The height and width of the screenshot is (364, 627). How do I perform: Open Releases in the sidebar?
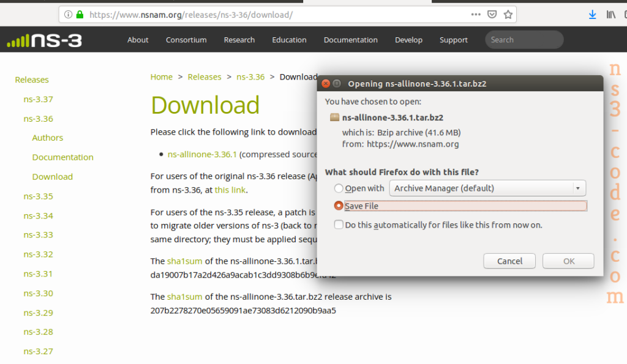coord(32,80)
